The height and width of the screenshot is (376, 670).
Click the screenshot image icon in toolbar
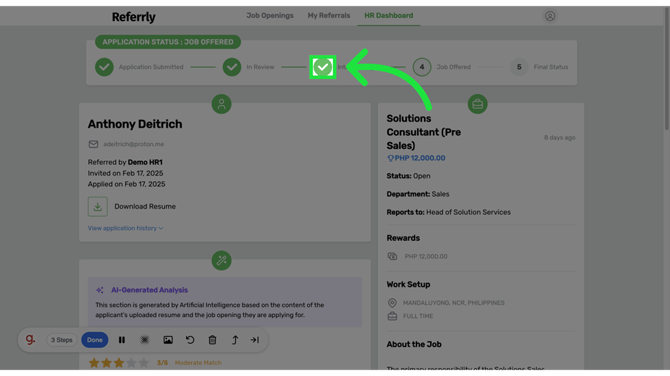pyautogui.click(x=168, y=340)
